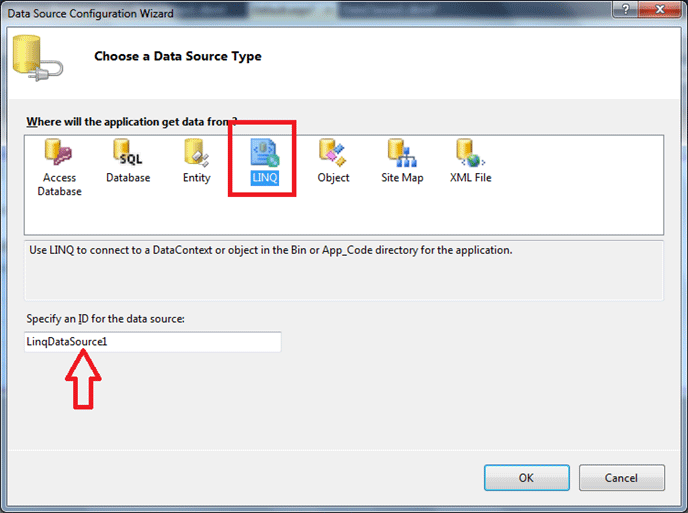The width and height of the screenshot is (688, 513).
Task: Choose the SQL Database source icon
Action: point(128,152)
